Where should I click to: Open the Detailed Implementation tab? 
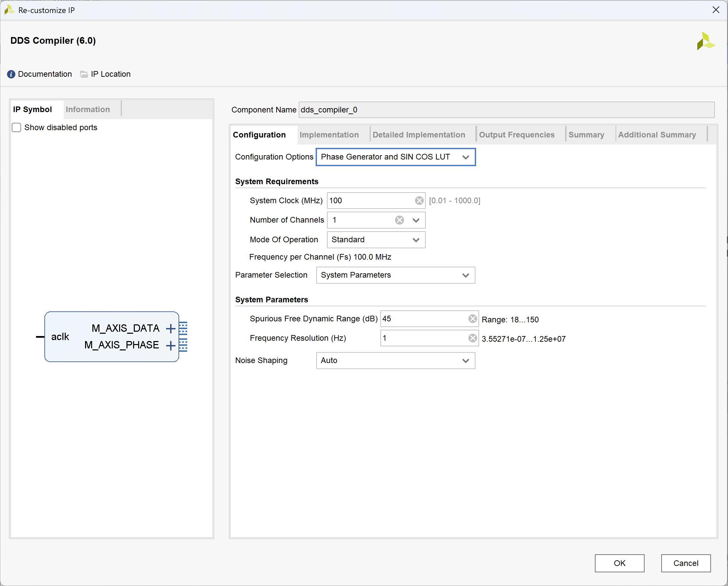tap(419, 135)
